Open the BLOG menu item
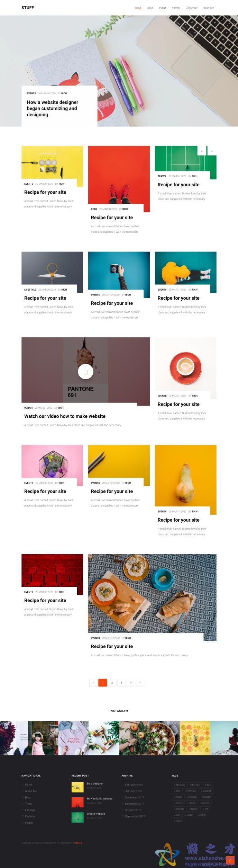The width and height of the screenshot is (238, 868). 150,8
